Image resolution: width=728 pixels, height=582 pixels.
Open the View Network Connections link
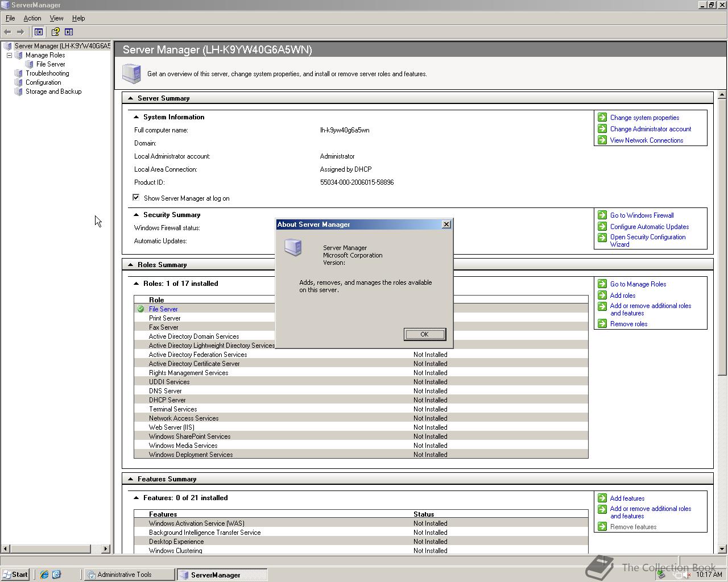tap(647, 140)
